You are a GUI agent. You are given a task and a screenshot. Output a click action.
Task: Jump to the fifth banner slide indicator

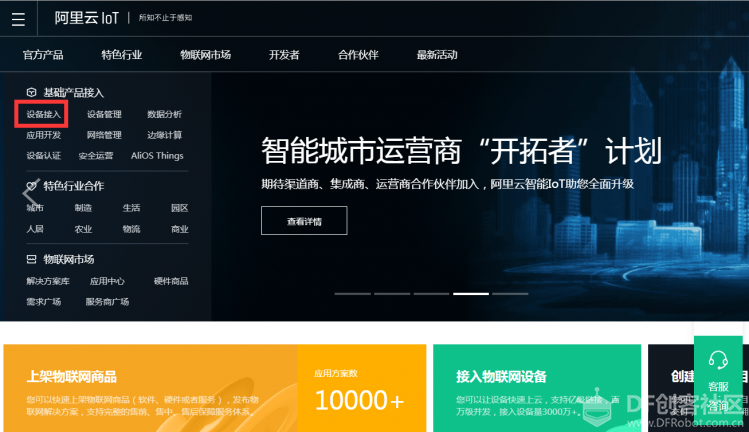[510, 294]
